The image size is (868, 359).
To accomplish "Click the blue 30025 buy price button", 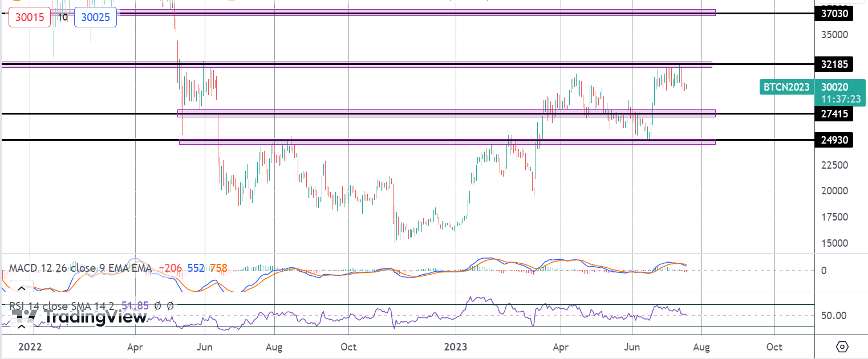I will click(96, 18).
